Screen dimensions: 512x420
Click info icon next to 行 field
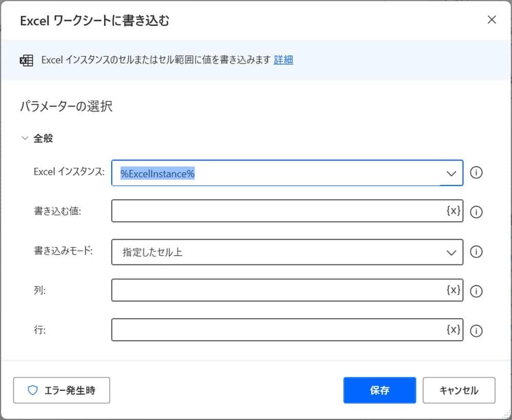476,330
